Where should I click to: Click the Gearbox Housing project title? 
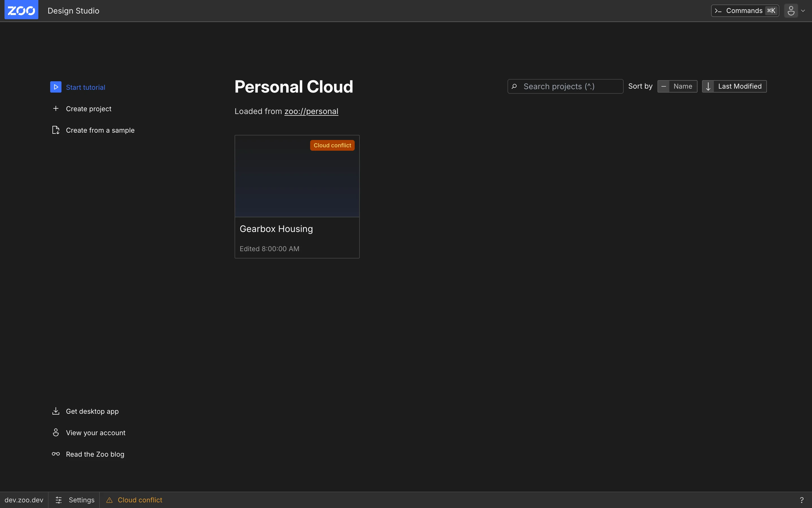tap(276, 229)
